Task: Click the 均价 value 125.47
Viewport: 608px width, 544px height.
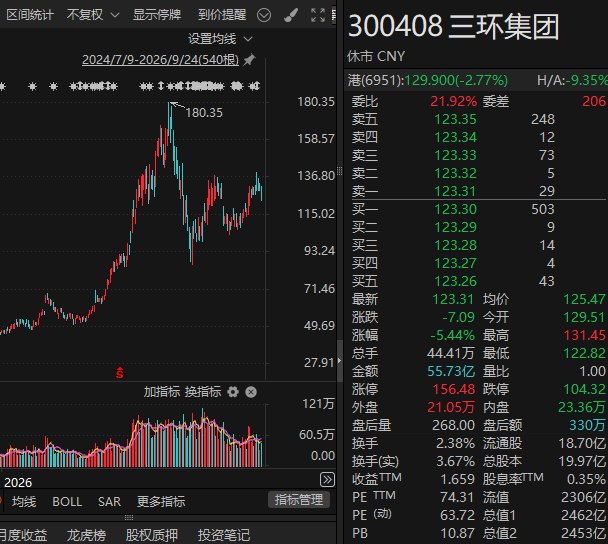Action: [x=584, y=299]
